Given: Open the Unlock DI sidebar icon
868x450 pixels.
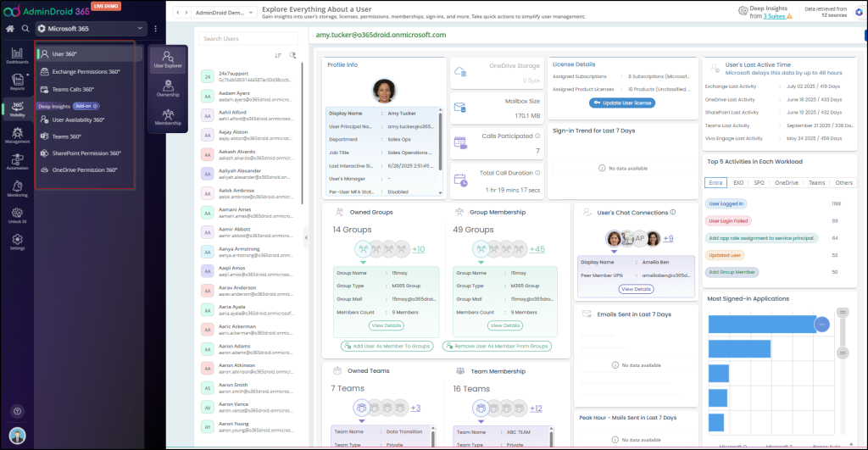Looking at the screenshot, I should (17, 215).
